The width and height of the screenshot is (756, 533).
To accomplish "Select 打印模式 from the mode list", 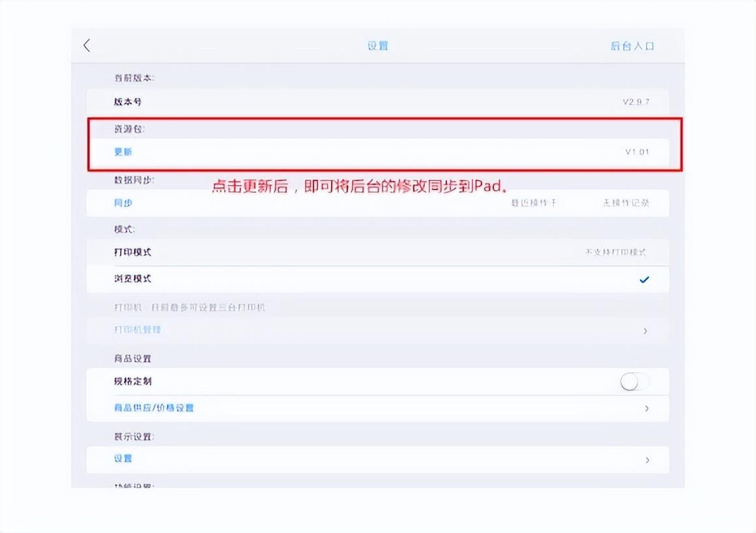I will point(132,252).
